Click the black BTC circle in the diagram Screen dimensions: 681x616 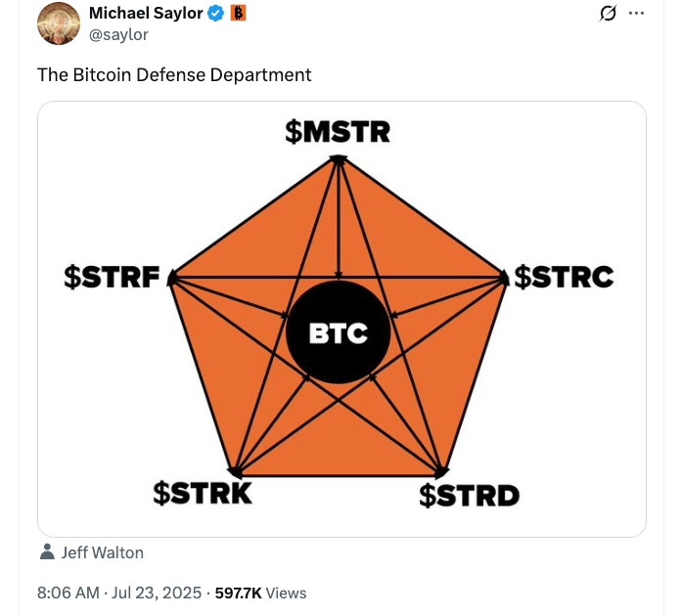[x=339, y=333]
